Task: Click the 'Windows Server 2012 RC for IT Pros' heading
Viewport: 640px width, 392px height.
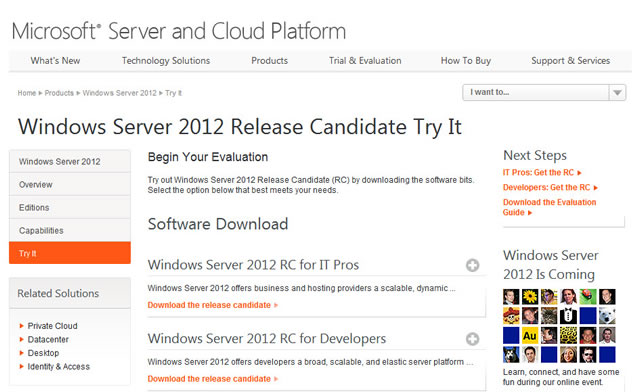Action: click(253, 265)
